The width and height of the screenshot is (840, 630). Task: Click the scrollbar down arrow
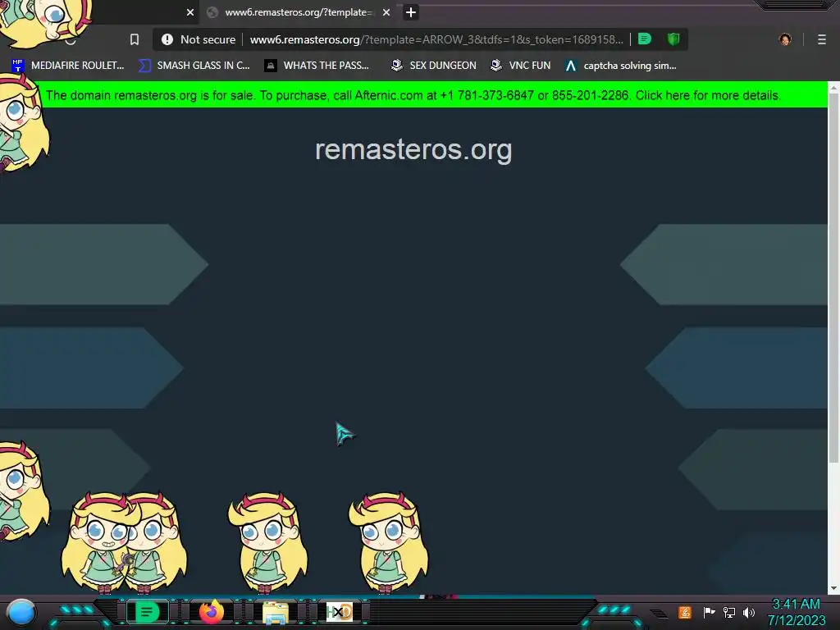833,588
